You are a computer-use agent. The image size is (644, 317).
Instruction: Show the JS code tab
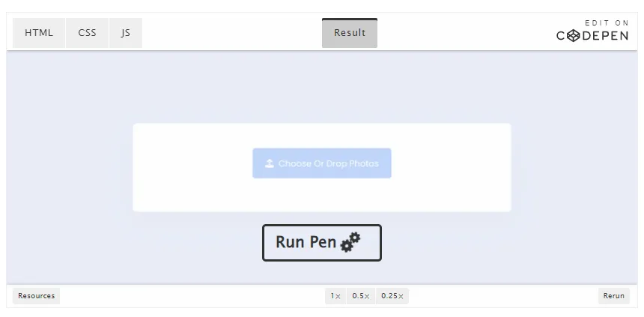point(126,33)
